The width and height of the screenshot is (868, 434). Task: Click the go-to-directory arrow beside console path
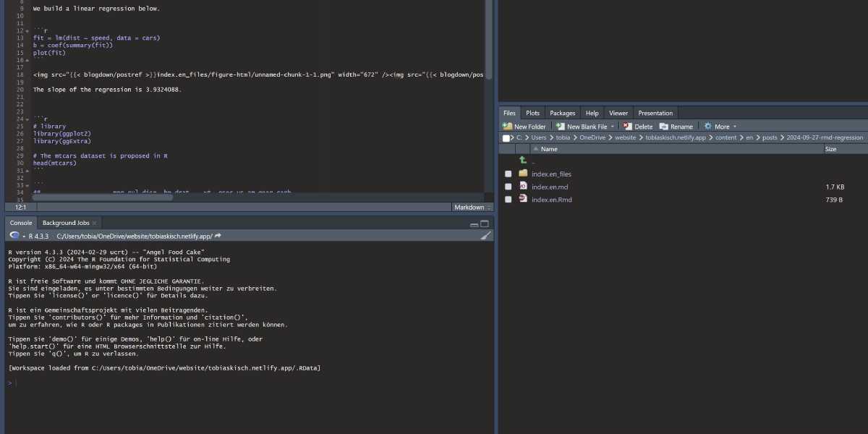point(218,236)
